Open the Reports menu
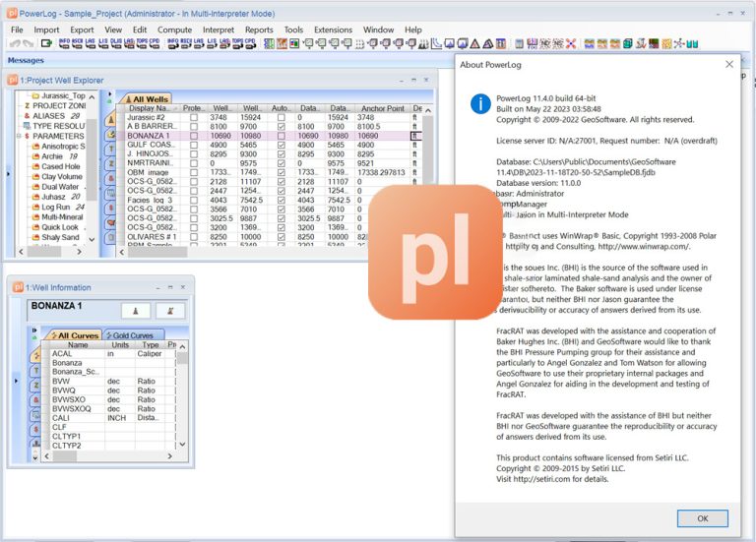This screenshot has width=756, height=542. (259, 30)
